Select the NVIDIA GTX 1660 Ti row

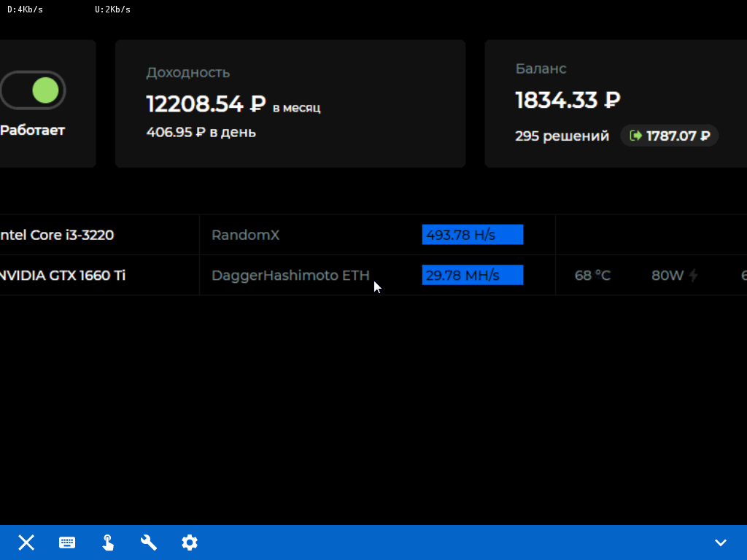point(373,275)
